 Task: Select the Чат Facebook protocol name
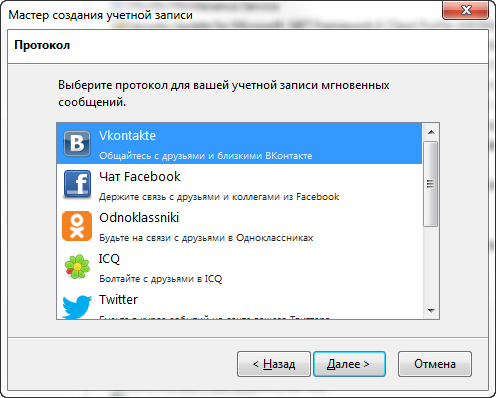(140, 177)
